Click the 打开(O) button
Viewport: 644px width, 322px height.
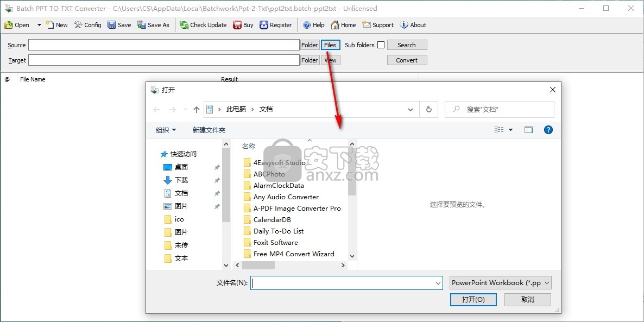[x=473, y=299]
